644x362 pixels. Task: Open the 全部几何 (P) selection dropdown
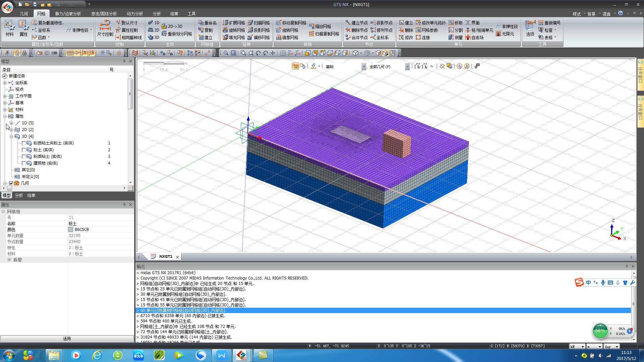click(x=407, y=67)
